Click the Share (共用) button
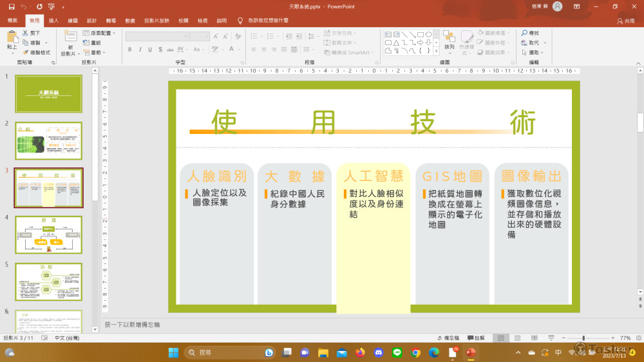Viewport: 644px width, 362px height. (x=625, y=21)
